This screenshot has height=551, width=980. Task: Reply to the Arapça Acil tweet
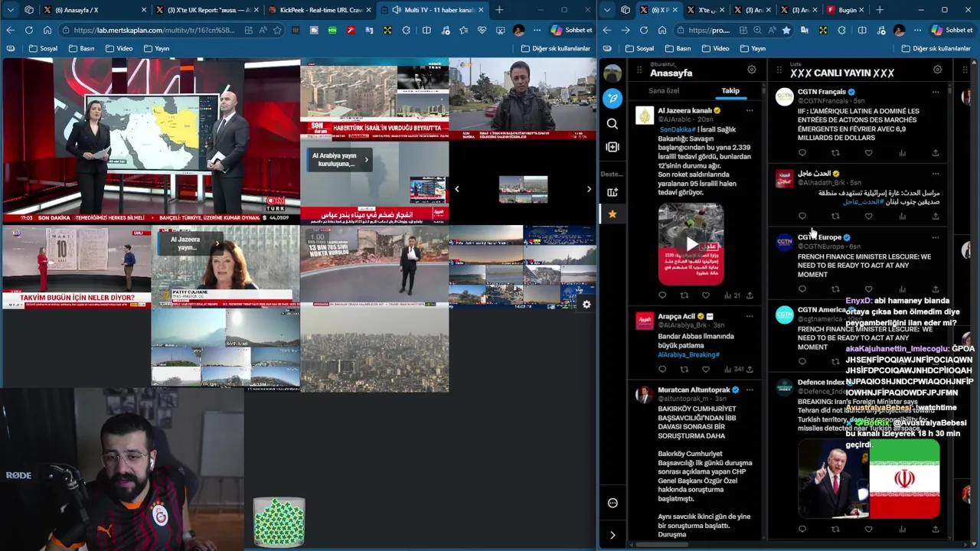pyautogui.click(x=663, y=370)
